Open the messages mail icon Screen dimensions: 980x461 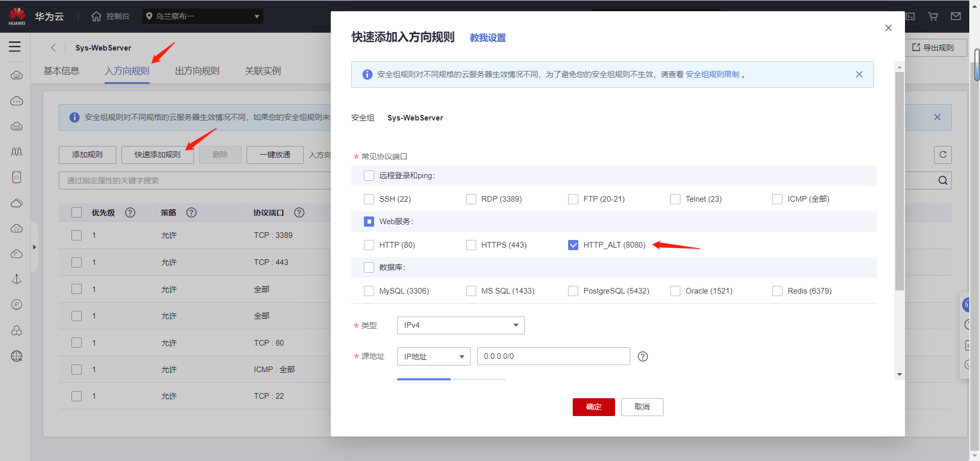[956, 16]
